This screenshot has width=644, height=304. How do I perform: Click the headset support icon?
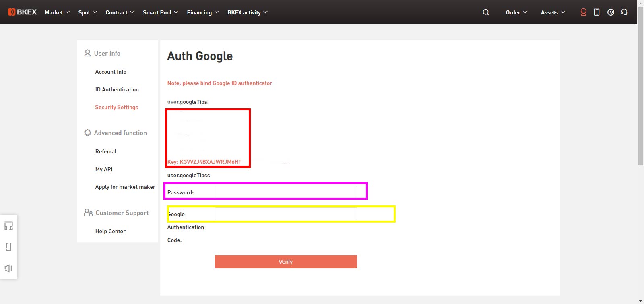pos(624,12)
